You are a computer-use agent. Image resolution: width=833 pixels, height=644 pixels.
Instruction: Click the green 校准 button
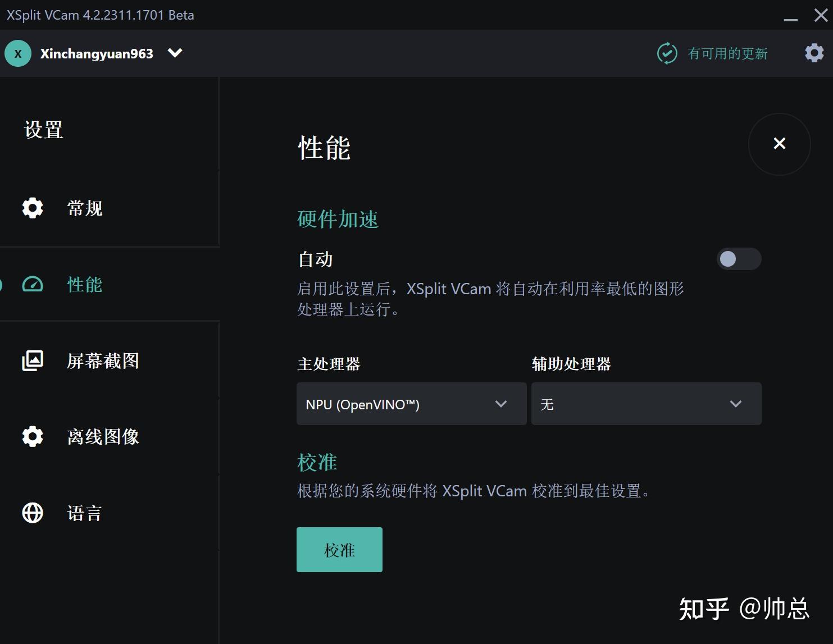pyautogui.click(x=339, y=550)
